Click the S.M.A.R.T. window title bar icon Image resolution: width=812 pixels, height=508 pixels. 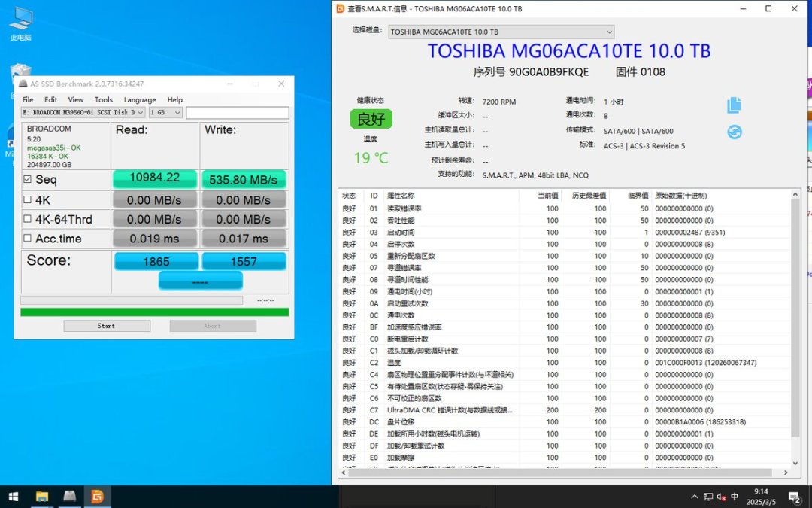coord(341,8)
